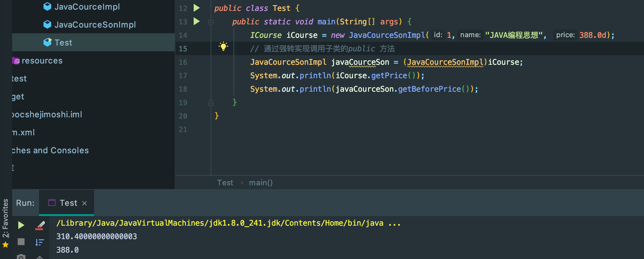This screenshot has height=259, width=644.
Task: Click the purple resources folder icon
Action: coord(16,61)
